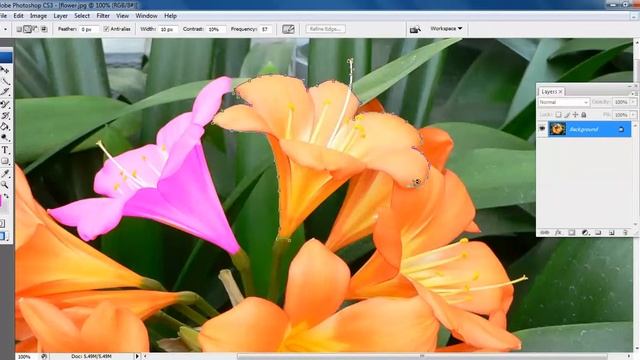This screenshot has width=640, height=360.
Task: Open the Layer menu
Action: 60,16
